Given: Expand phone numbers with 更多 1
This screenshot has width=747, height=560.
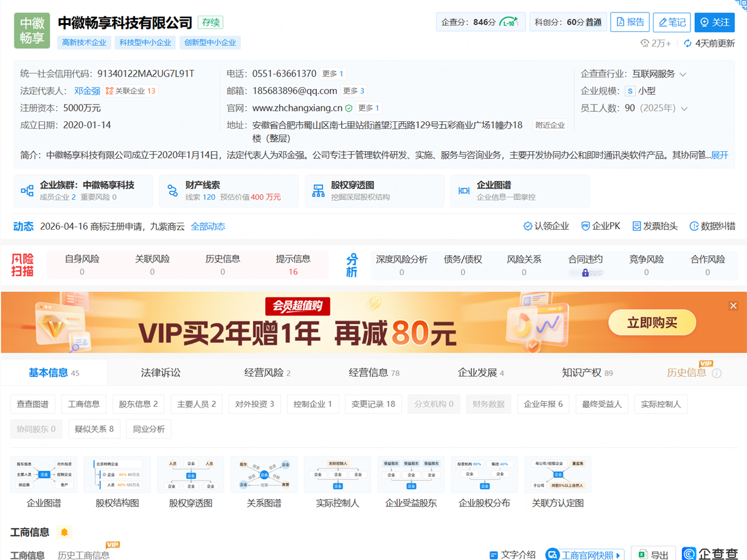Looking at the screenshot, I should (333, 73).
